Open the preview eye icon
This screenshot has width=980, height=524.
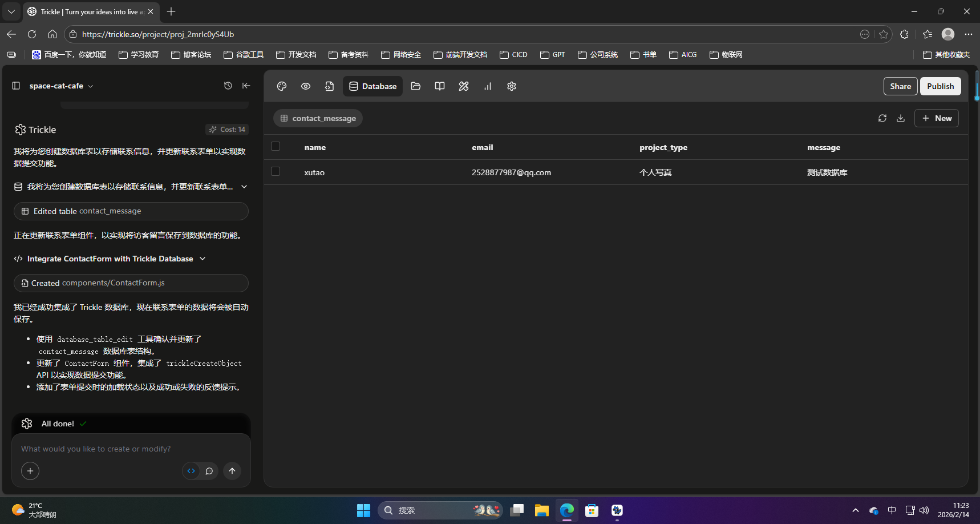[x=306, y=86]
